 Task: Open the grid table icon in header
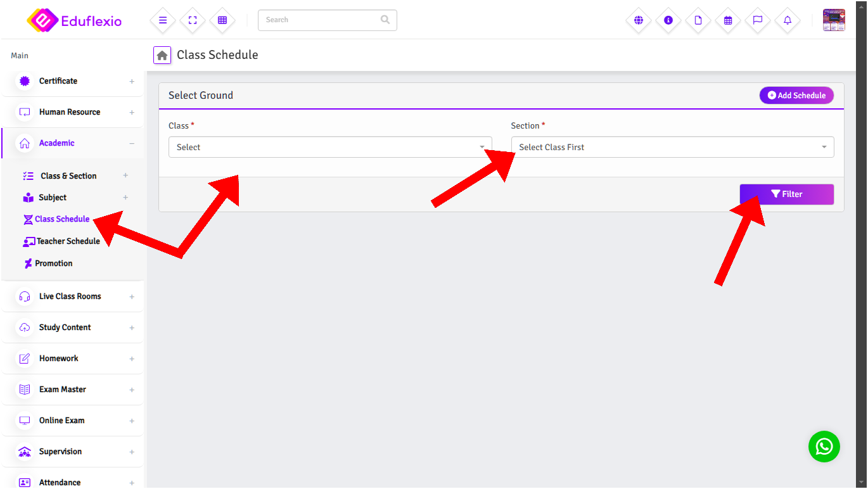coord(222,20)
